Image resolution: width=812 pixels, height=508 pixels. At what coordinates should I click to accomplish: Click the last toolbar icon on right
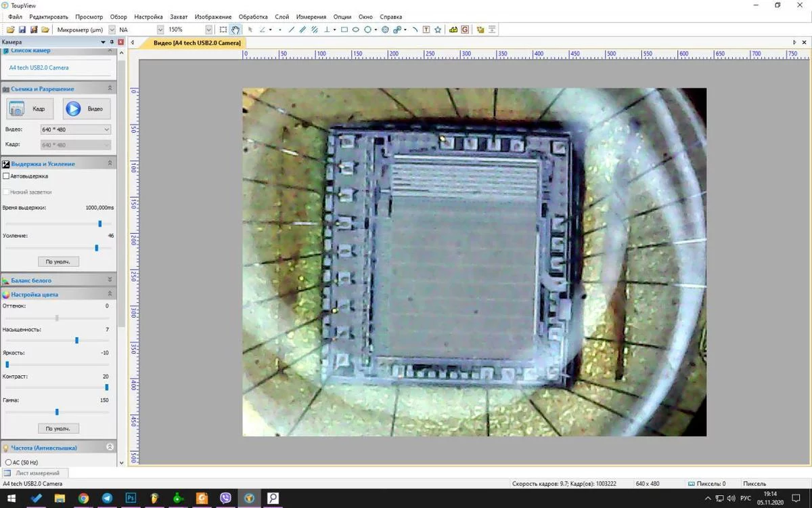492,30
